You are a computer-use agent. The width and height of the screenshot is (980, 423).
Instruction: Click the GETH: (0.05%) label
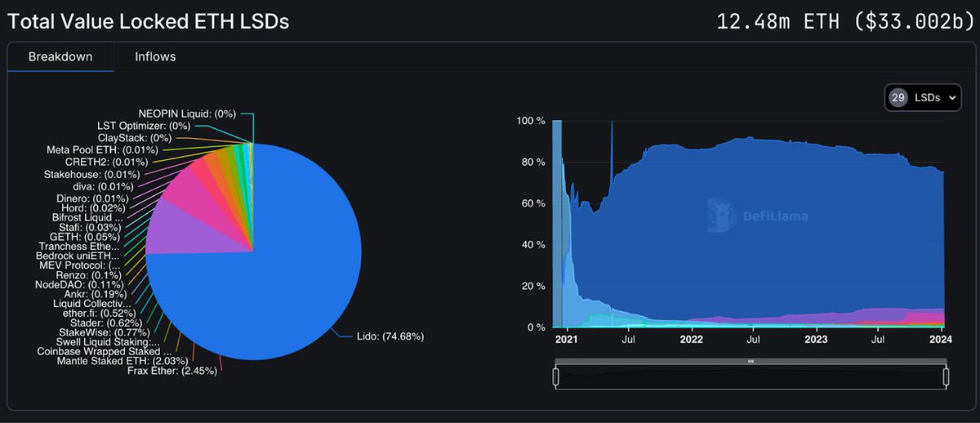click(x=84, y=237)
